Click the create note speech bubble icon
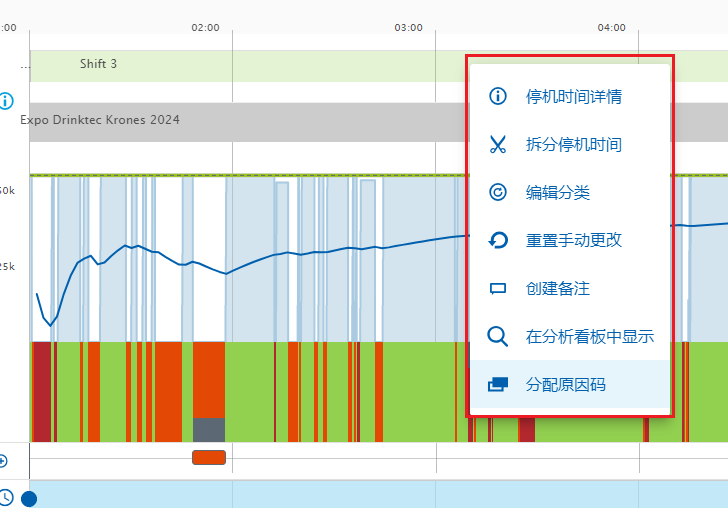The image size is (728, 508). (x=497, y=289)
